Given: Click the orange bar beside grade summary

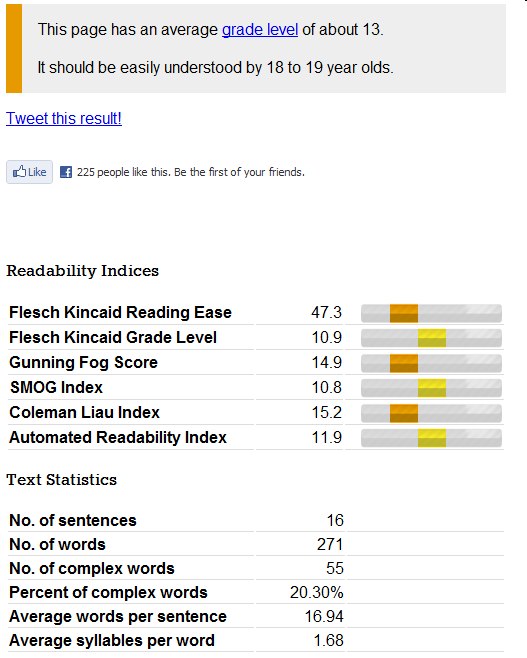Looking at the screenshot, I should [x=14, y=48].
